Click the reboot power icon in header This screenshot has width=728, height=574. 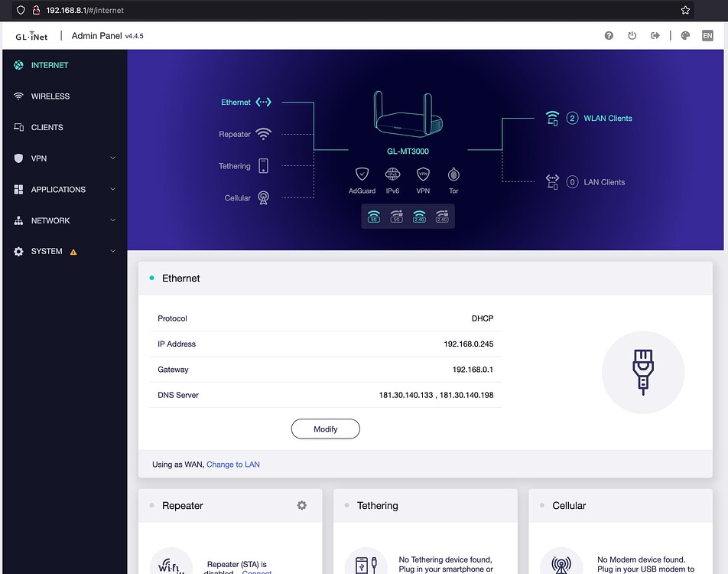pos(632,36)
